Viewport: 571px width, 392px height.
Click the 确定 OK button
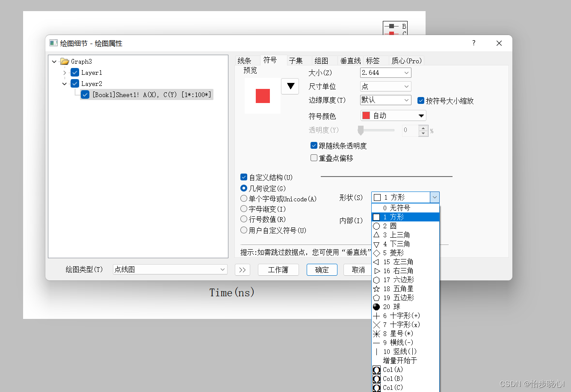322,270
